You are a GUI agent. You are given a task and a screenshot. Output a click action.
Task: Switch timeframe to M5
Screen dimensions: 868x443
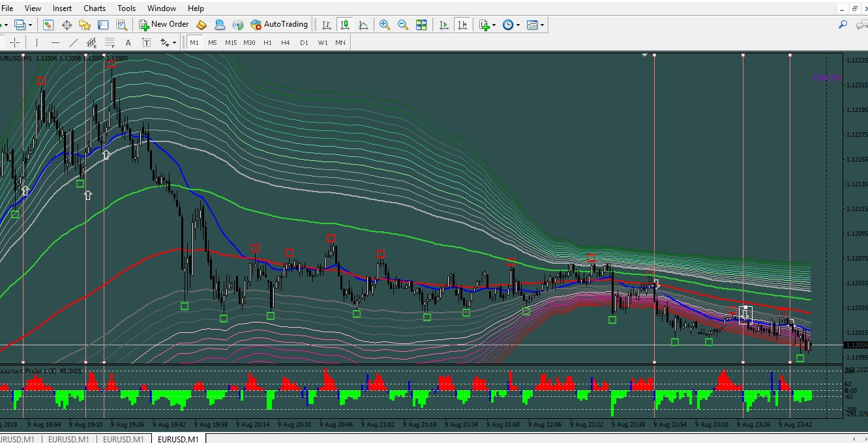point(213,43)
